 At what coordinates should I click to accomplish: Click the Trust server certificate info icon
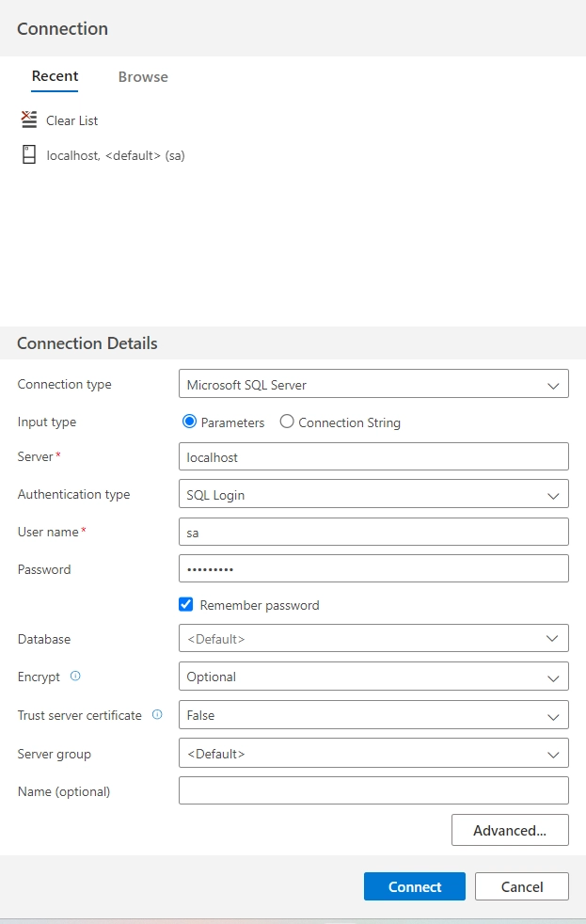tap(157, 715)
